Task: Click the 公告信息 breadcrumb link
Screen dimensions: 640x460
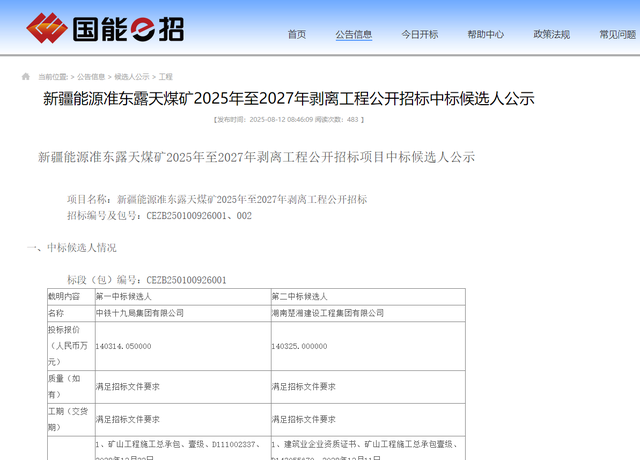Action: click(91, 77)
